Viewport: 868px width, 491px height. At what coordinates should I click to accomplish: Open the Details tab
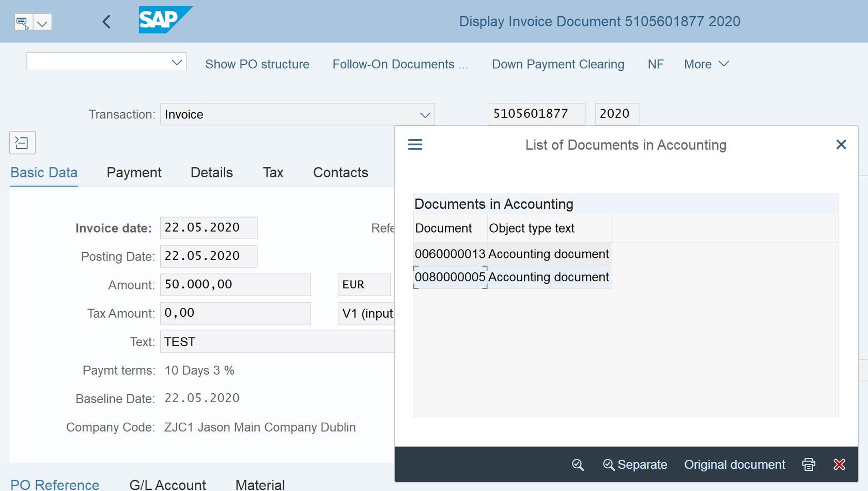[x=212, y=173]
